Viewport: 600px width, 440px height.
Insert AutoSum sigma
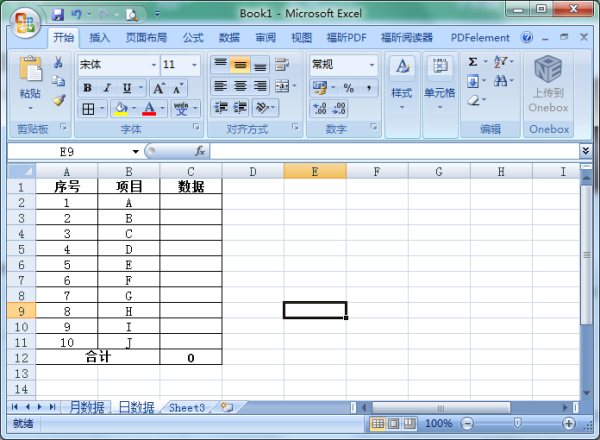[x=473, y=62]
